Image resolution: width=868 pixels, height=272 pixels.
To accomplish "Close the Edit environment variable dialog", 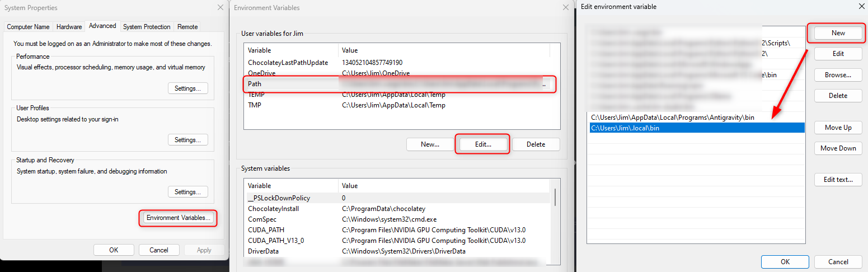I will [x=861, y=7].
